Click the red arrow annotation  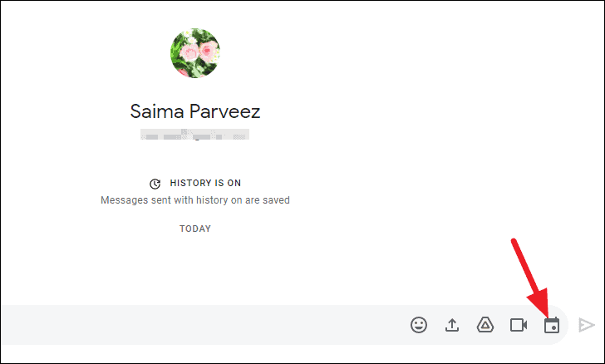pyautogui.click(x=530, y=277)
